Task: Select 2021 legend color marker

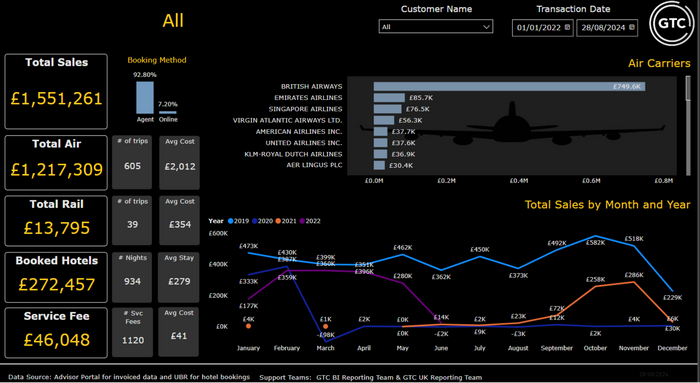Action: [278, 221]
